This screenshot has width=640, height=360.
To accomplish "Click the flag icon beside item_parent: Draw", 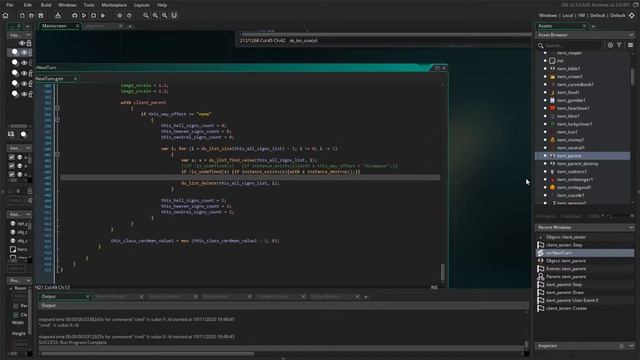I will (541, 293).
